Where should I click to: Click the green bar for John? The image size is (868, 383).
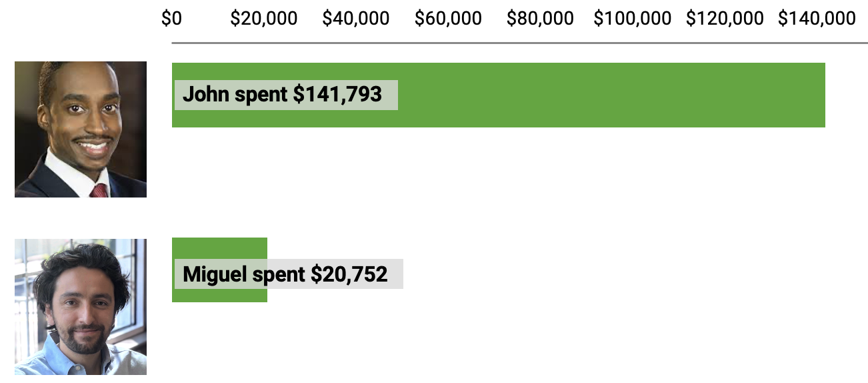click(x=499, y=95)
